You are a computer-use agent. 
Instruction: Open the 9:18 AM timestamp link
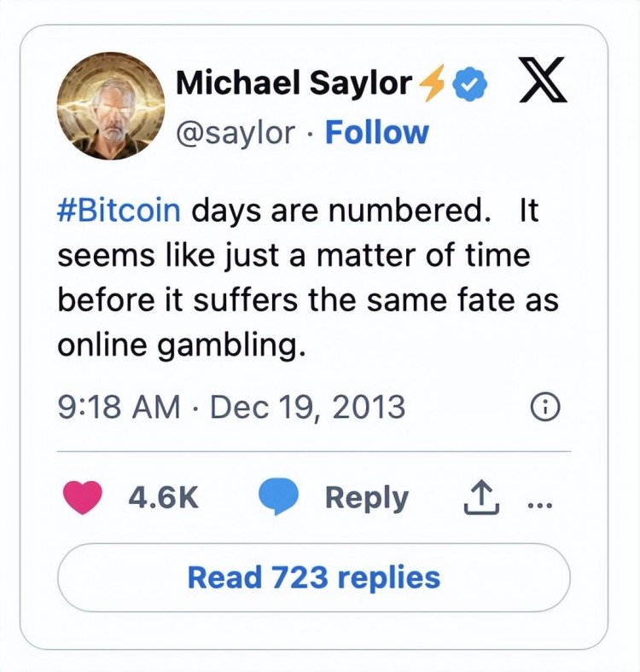click(x=119, y=407)
